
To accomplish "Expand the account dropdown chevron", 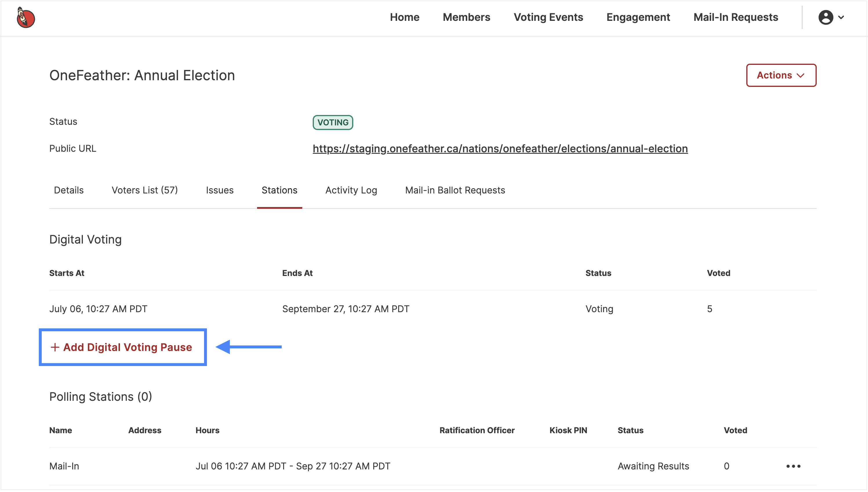I will tap(841, 17).
